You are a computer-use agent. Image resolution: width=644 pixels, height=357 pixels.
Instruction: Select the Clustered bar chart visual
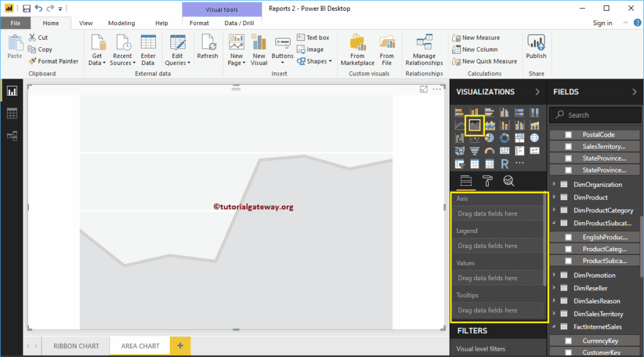(489, 112)
